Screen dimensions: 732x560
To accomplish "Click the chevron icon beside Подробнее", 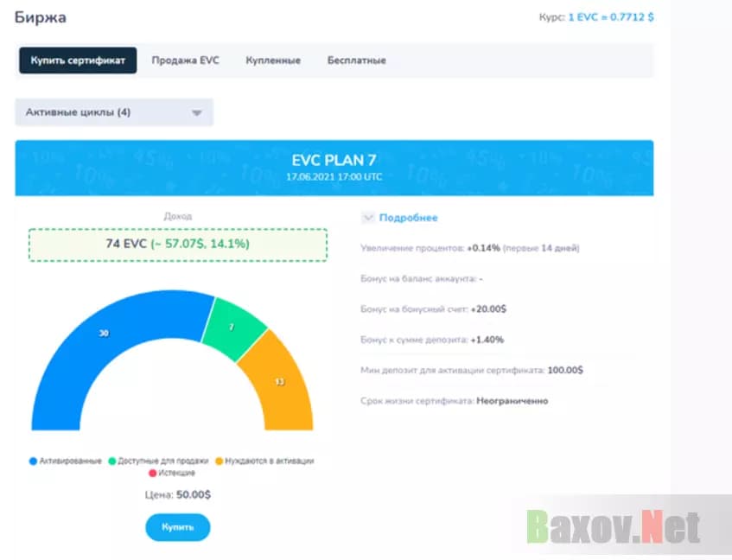I will click(368, 218).
